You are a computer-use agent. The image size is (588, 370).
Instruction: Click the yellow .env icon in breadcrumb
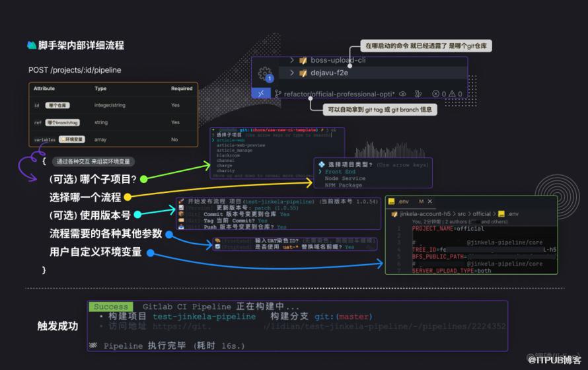pyautogui.click(x=501, y=213)
